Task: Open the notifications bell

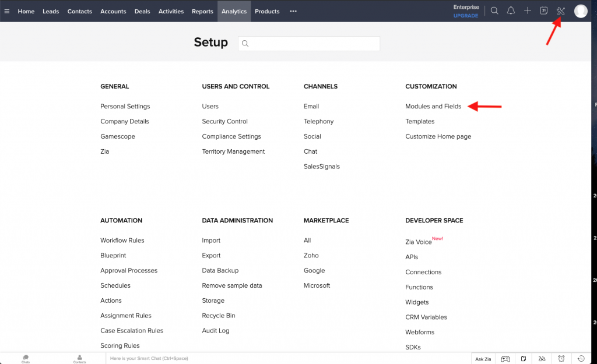Action: pyautogui.click(x=511, y=10)
